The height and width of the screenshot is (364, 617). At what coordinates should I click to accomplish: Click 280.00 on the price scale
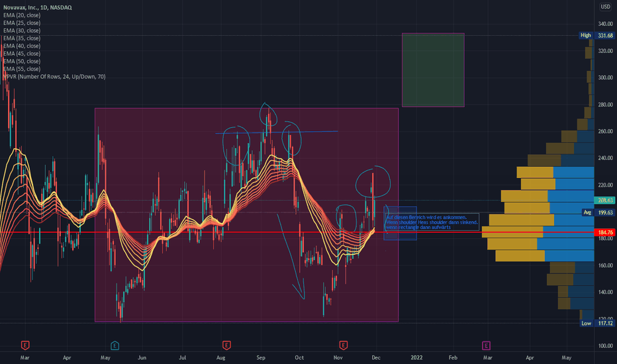606,105
